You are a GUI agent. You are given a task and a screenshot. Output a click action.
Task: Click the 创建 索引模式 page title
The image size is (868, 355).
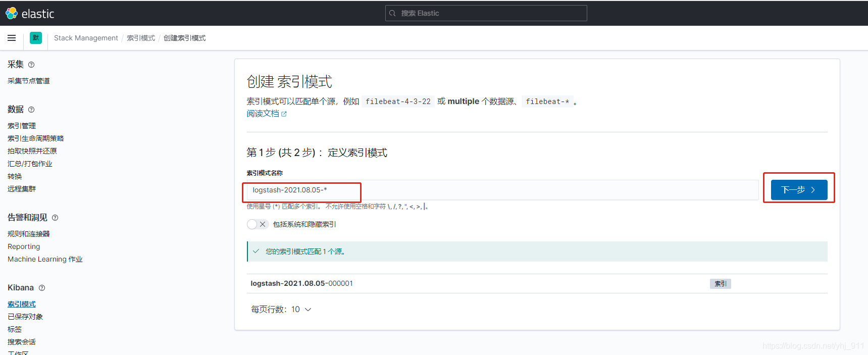pos(289,82)
